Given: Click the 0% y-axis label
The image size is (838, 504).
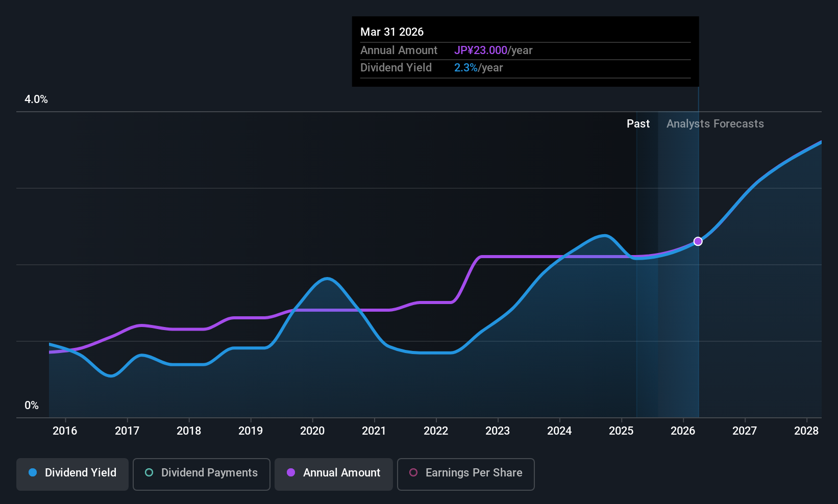Looking at the screenshot, I should [x=32, y=406].
